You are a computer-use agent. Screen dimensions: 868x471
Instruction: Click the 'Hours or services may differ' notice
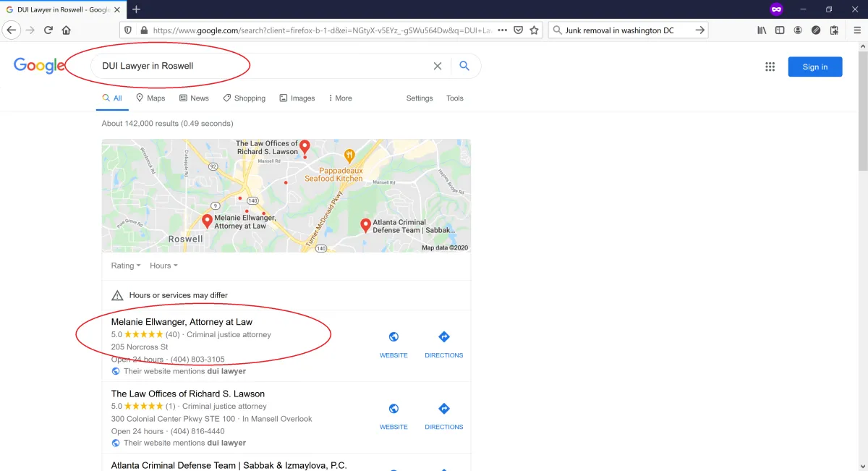coord(178,295)
